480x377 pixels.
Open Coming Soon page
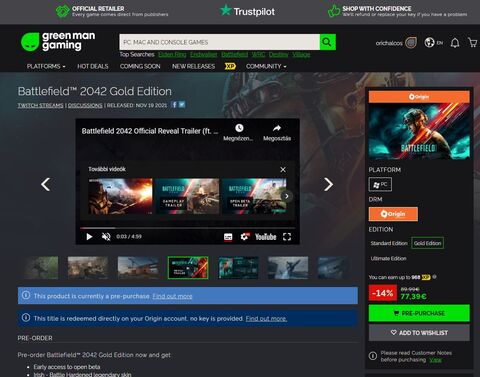pyautogui.click(x=140, y=66)
